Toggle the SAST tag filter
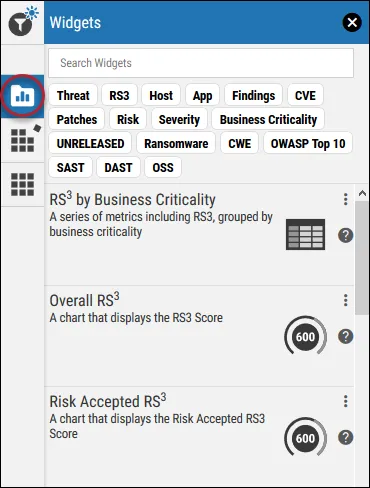 coord(70,168)
